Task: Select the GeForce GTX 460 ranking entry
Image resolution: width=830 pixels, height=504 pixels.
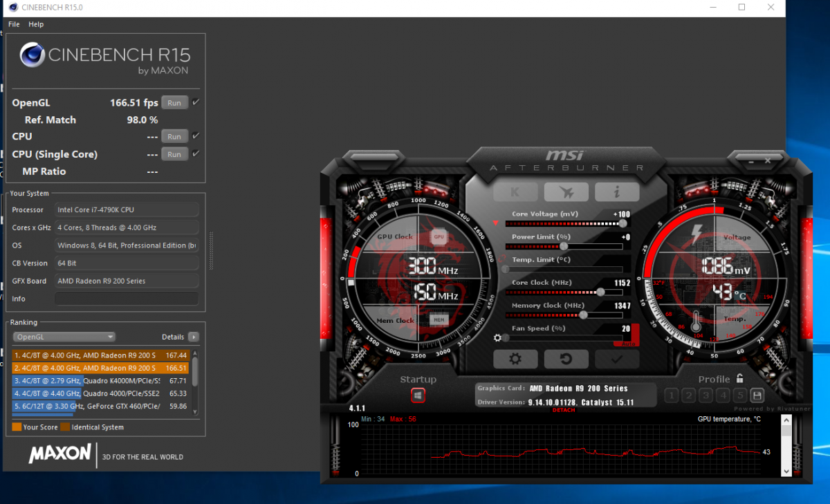Action: tap(100, 407)
